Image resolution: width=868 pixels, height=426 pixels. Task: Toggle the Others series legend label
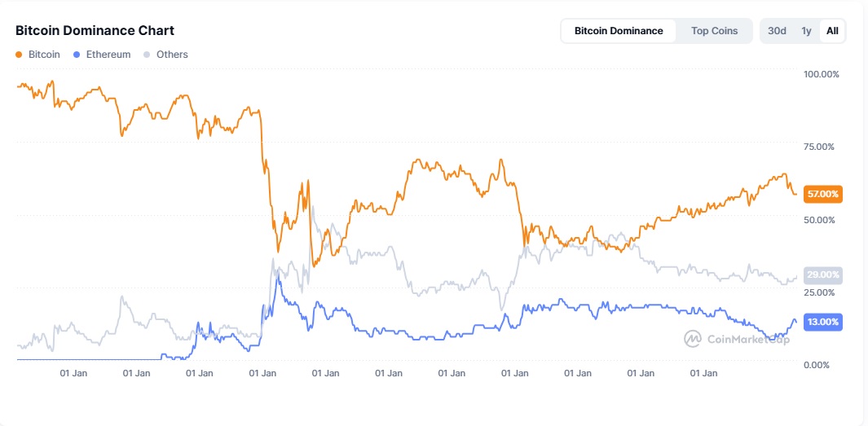pos(172,55)
